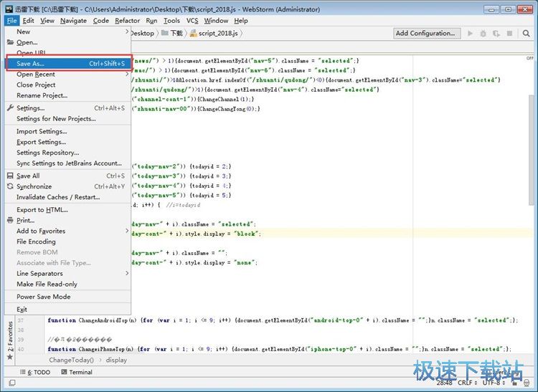Choose Settings... in the File menu
The height and width of the screenshot is (392, 538).
pos(31,108)
